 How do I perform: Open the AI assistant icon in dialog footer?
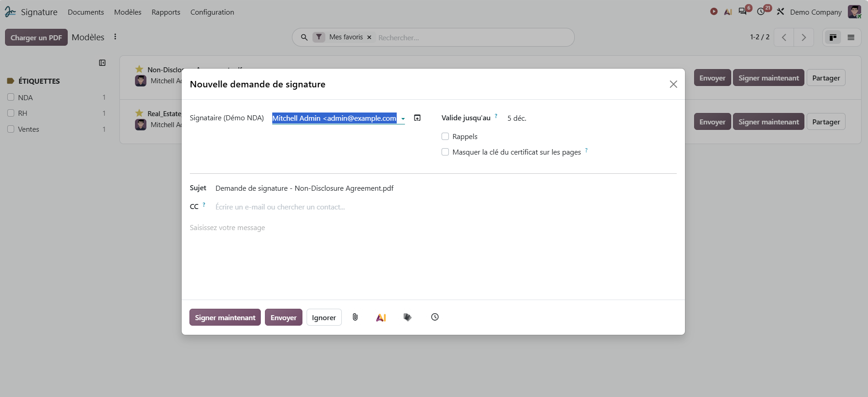pos(381,317)
